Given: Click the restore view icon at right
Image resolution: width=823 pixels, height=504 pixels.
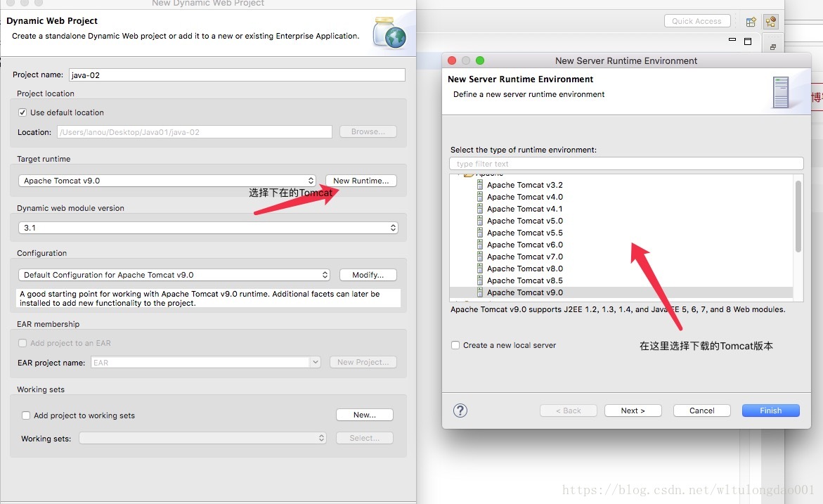Looking at the screenshot, I should pos(772,47).
